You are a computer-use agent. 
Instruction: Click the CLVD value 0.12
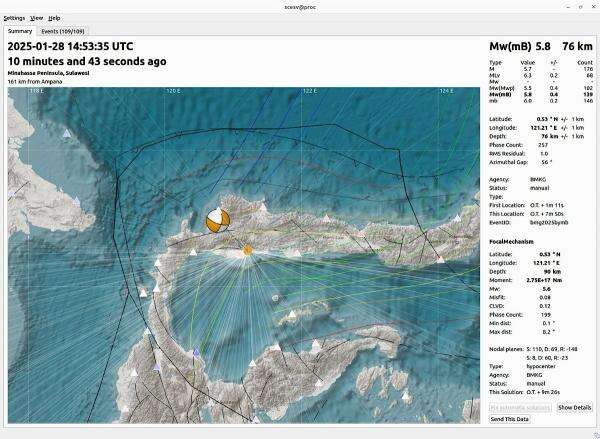pyautogui.click(x=546, y=306)
